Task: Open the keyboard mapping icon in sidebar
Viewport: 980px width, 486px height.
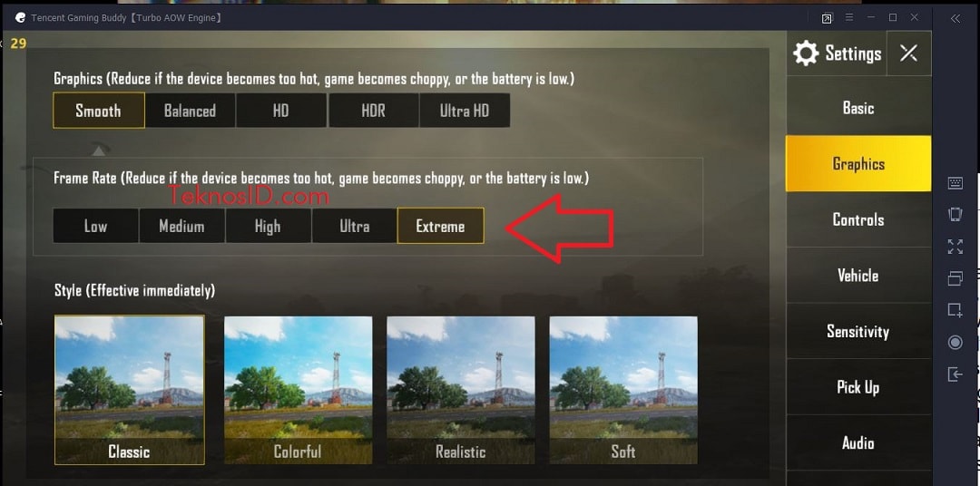Action: (955, 182)
